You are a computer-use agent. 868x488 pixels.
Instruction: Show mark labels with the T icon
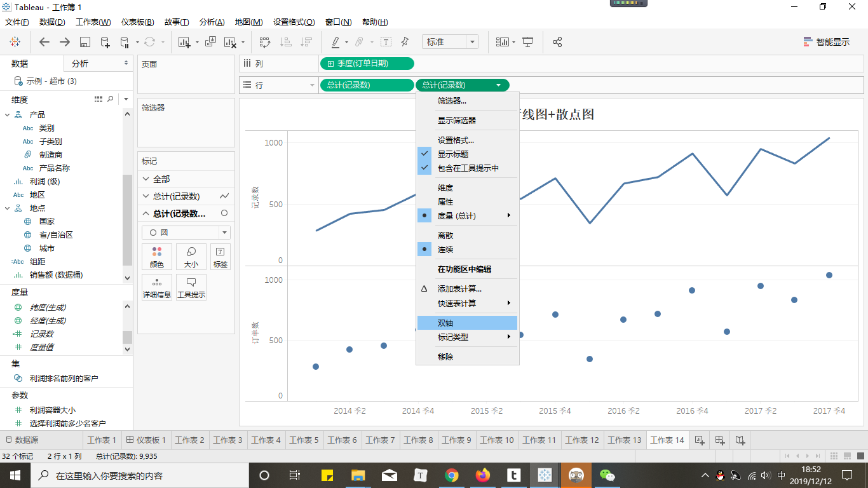pyautogui.click(x=386, y=42)
